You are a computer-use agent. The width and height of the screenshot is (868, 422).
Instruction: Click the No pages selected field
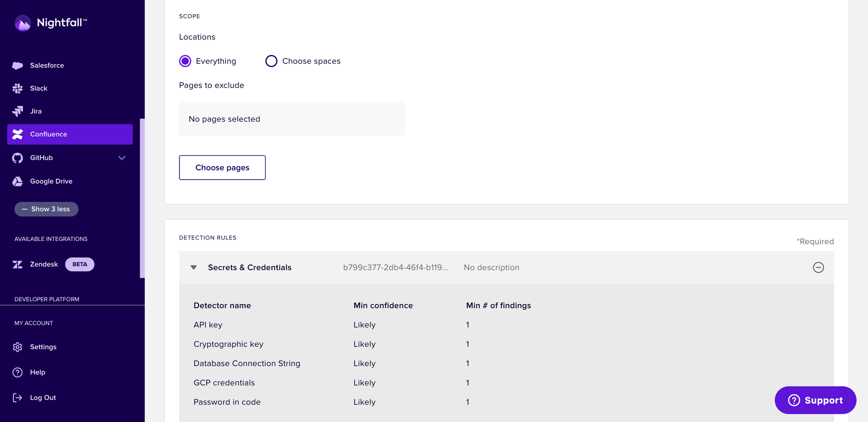click(292, 119)
